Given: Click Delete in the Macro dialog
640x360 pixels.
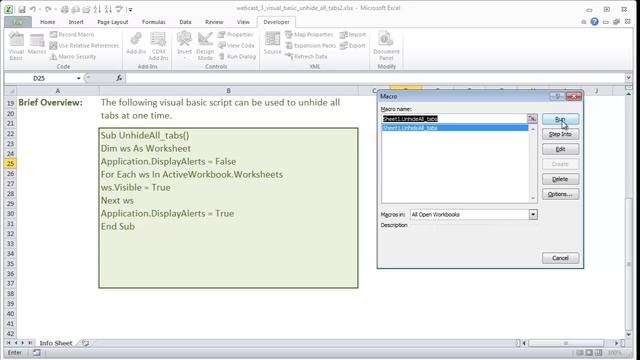Looking at the screenshot, I should tap(560, 179).
